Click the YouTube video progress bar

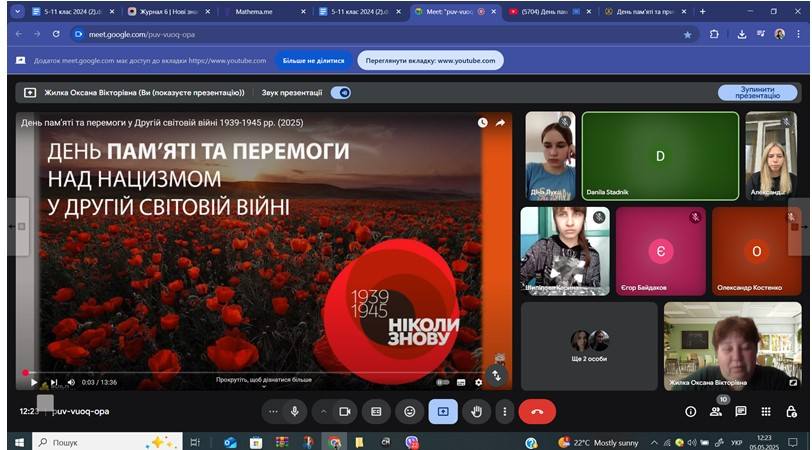250,372
